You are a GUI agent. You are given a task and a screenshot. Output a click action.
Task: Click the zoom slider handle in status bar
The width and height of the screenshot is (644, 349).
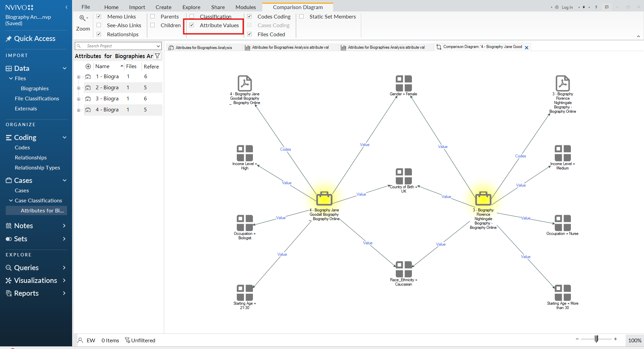[x=596, y=339]
